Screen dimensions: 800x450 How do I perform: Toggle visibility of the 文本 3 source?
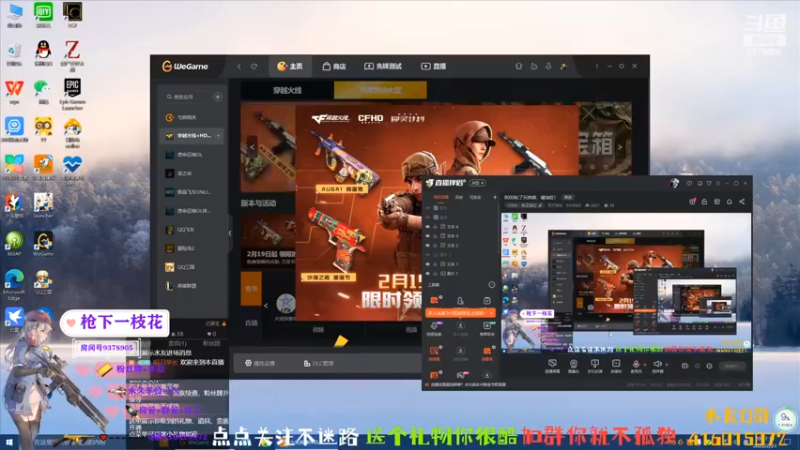coord(428,236)
